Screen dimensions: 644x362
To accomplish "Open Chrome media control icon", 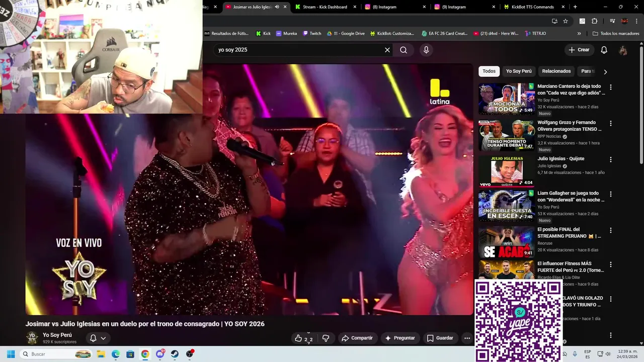I will pyautogui.click(x=612, y=21).
